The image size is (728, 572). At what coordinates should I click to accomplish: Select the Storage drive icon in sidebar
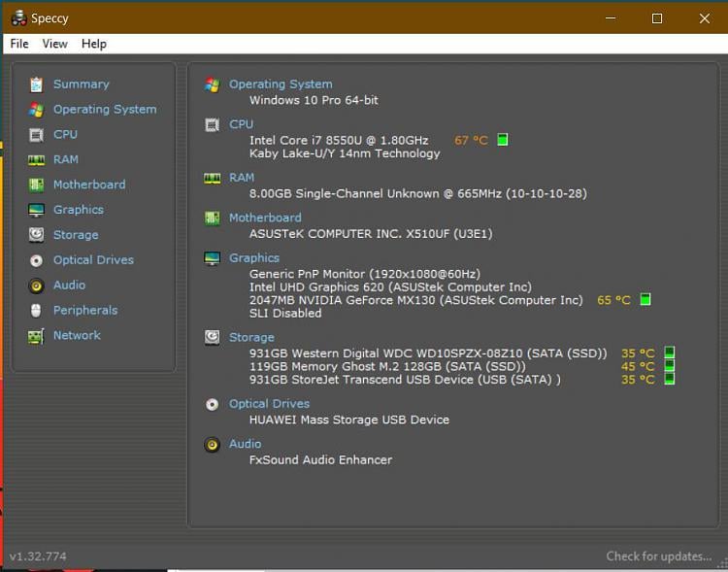tap(36, 235)
